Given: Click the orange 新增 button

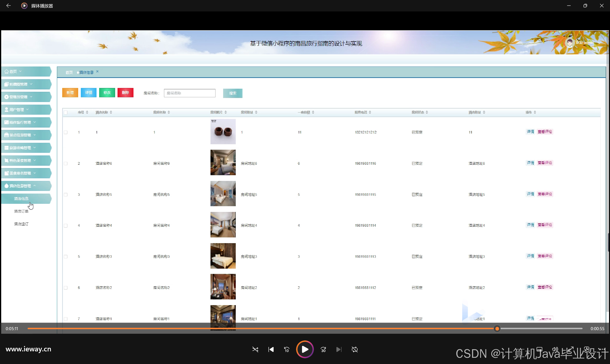Looking at the screenshot, I should point(70,93).
